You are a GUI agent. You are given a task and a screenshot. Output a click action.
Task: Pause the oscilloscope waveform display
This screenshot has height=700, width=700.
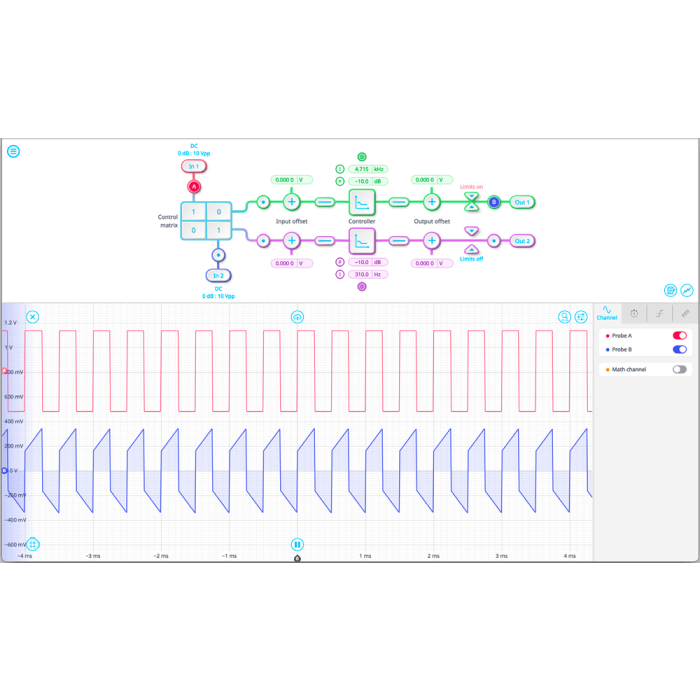(297, 544)
